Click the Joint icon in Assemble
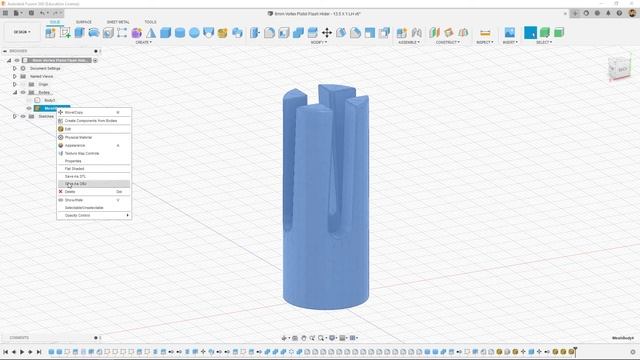Image resolution: width=640 pixels, height=360 pixels. click(x=416, y=33)
